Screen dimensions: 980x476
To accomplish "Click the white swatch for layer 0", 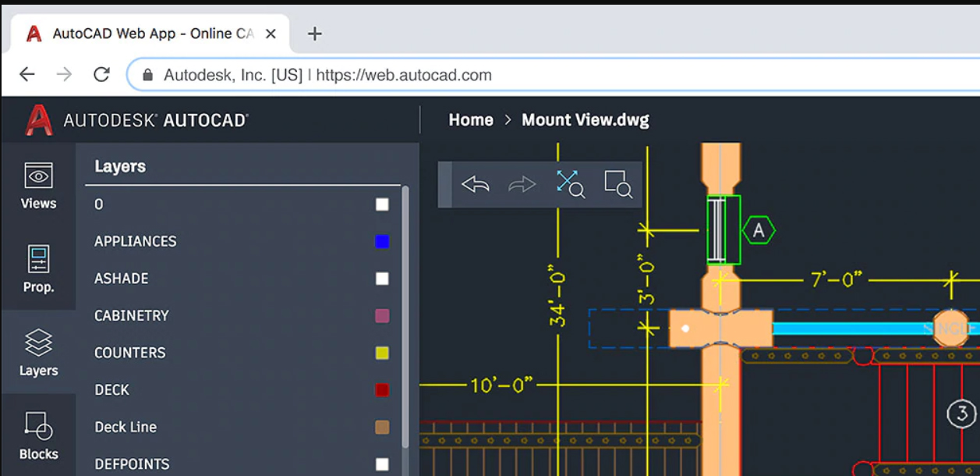I will 382,204.
